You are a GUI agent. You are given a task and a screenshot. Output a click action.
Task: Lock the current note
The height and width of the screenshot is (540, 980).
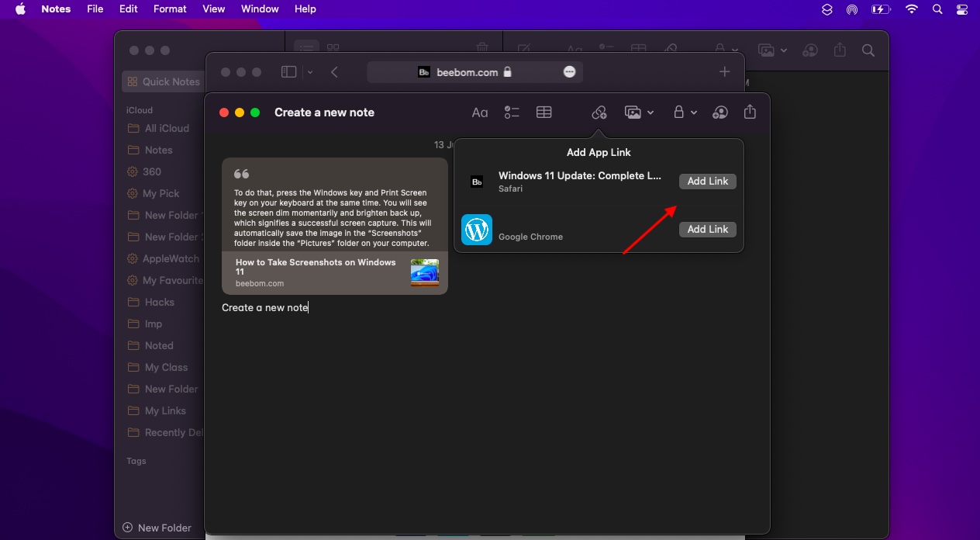pos(679,112)
